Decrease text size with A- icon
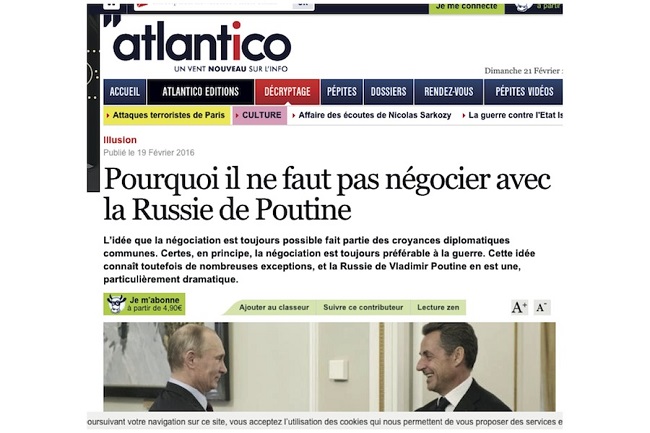 point(542,307)
